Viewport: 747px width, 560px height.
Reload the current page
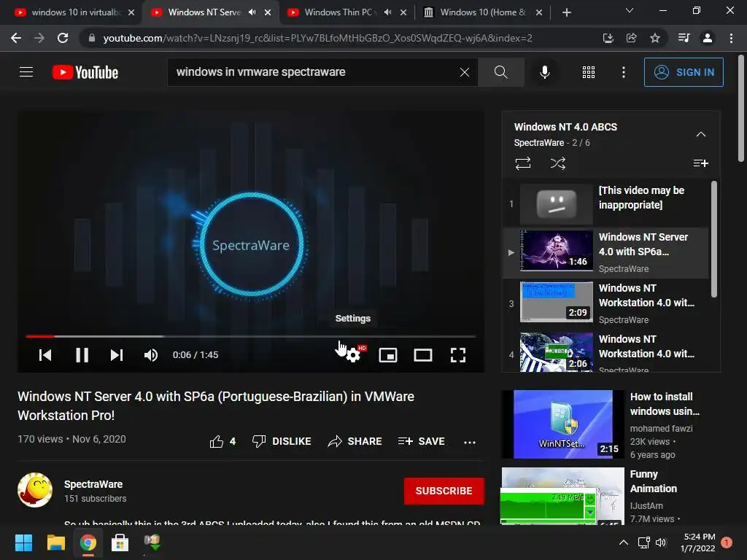click(x=63, y=38)
